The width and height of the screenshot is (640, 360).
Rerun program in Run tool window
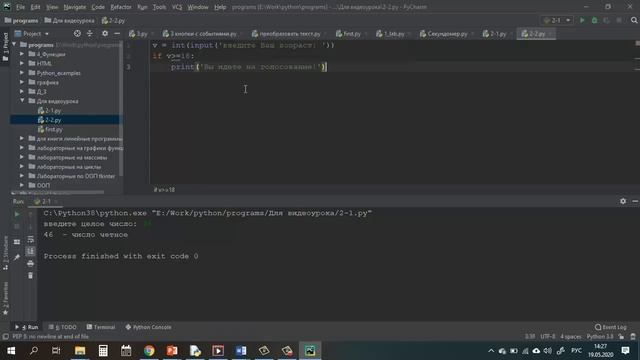(17, 214)
